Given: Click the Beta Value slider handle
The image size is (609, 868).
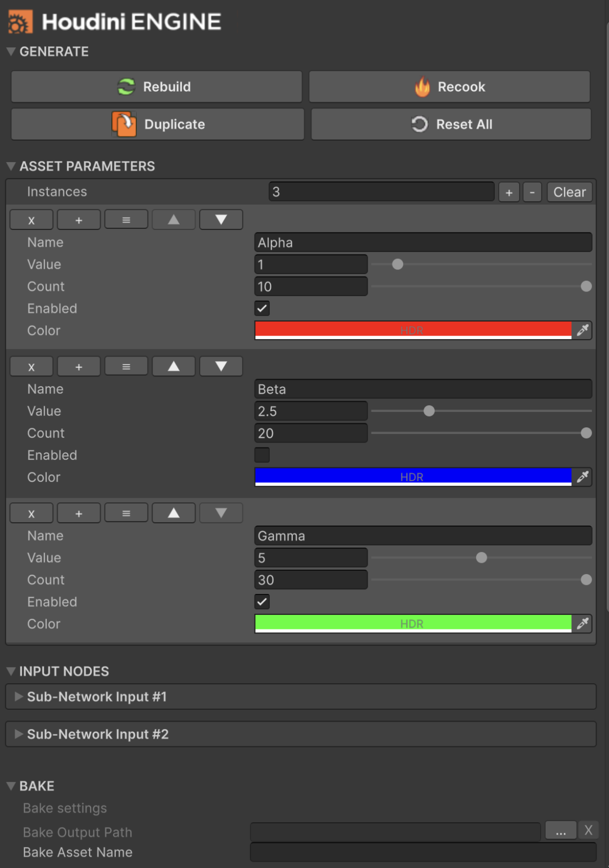Looking at the screenshot, I should 429,411.
